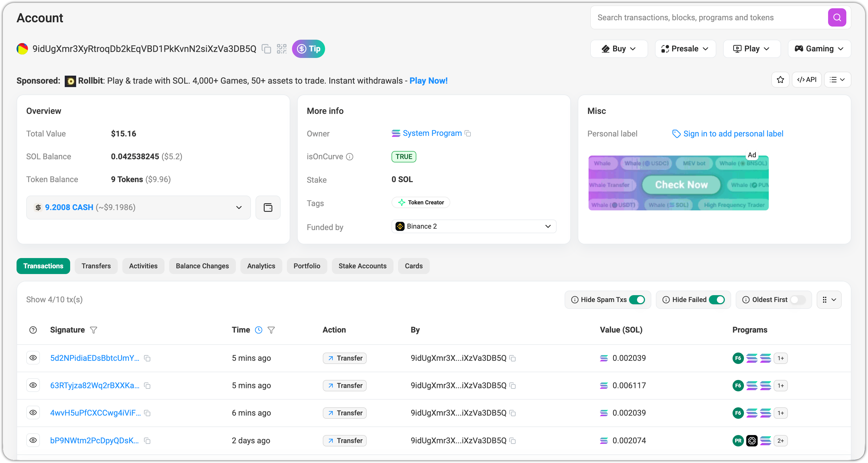Copy the account address using copy icon
The width and height of the screenshot is (868, 463).
click(266, 49)
